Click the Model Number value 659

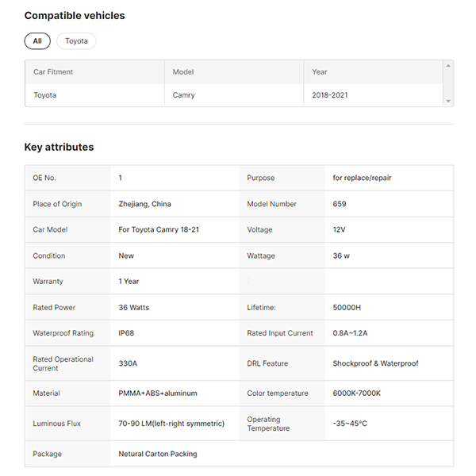pos(340,204)
